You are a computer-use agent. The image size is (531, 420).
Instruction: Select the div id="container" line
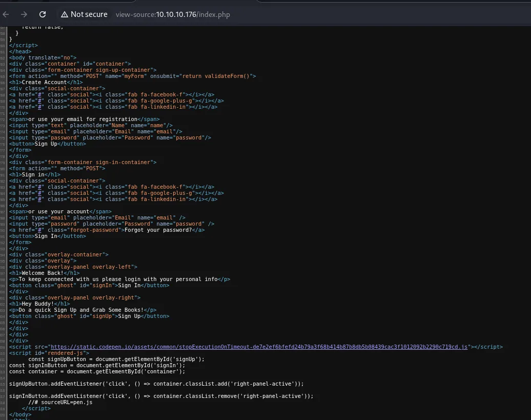(70, 64)
